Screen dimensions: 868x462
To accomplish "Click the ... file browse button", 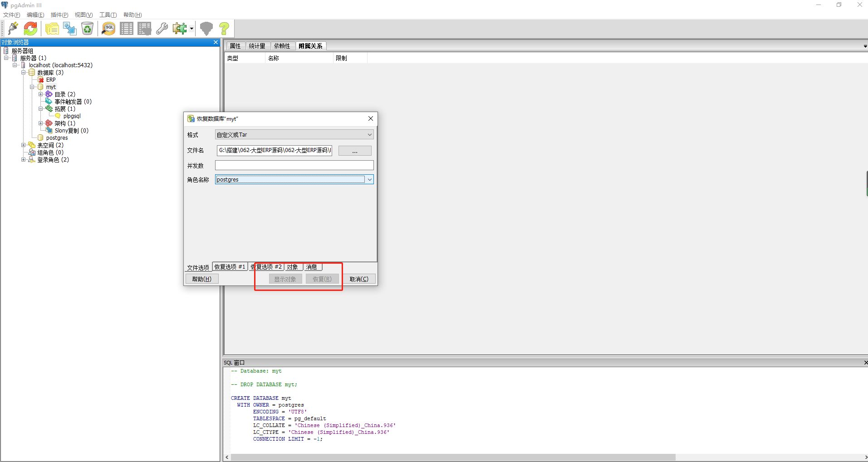I will pos(354,150).
